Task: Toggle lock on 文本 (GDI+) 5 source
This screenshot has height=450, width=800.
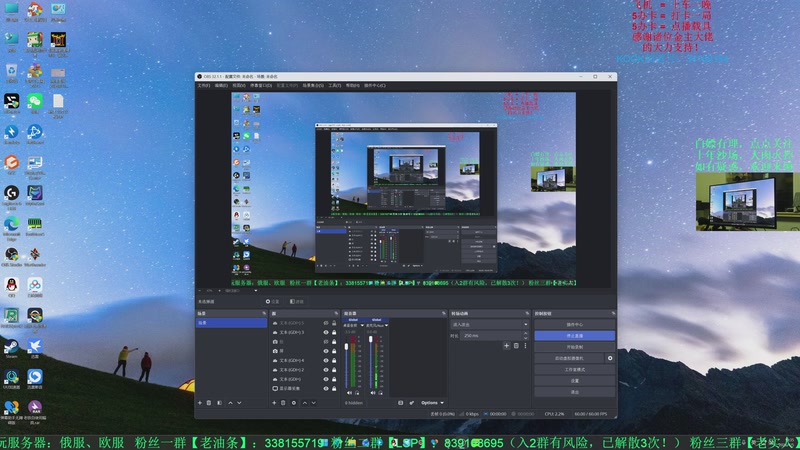Action: [x=334, y=323]
